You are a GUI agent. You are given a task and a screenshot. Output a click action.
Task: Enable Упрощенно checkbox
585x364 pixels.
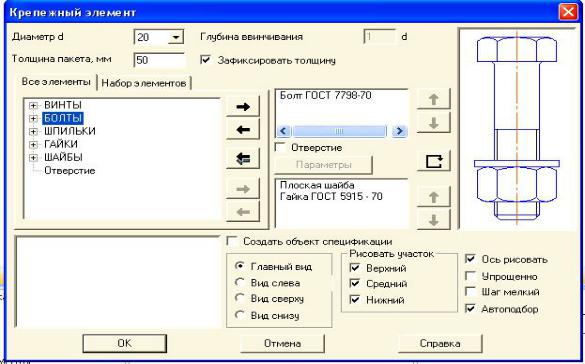click(x=470, y=276)
